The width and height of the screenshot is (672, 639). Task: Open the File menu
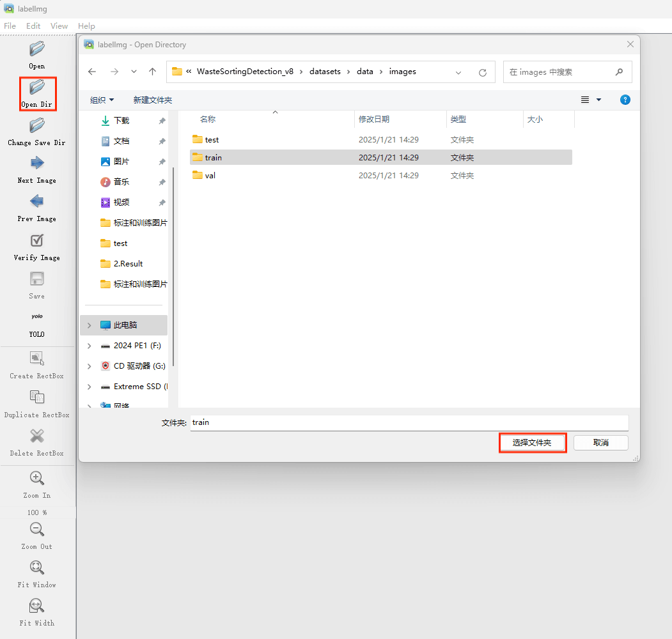(10, 26)
